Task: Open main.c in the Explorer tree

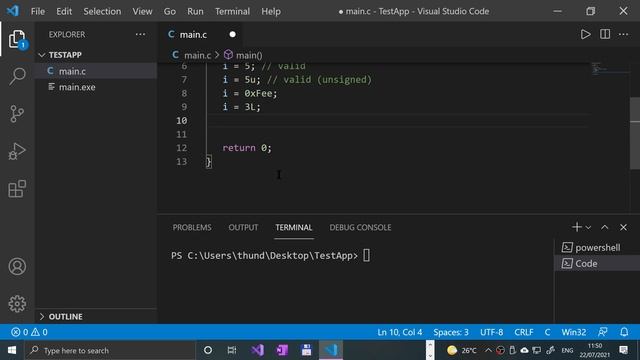Action: click(x=96, y=71)
